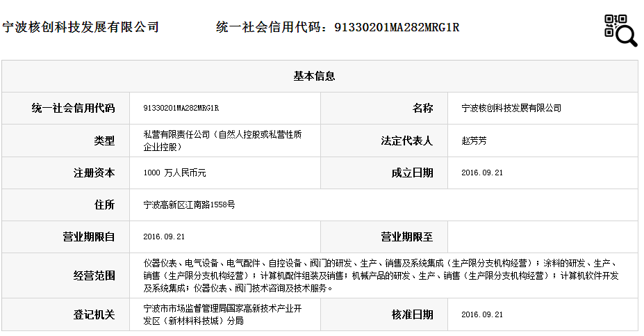This screenshot has width=644, height=336.
Task: Click the 住所 label
Action: [104, 205]
